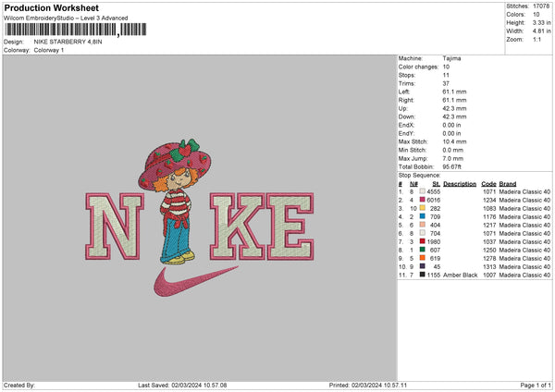Click the 'Page 1 of 1' indicator
This screenshot has height=392, width=555.
536,386
